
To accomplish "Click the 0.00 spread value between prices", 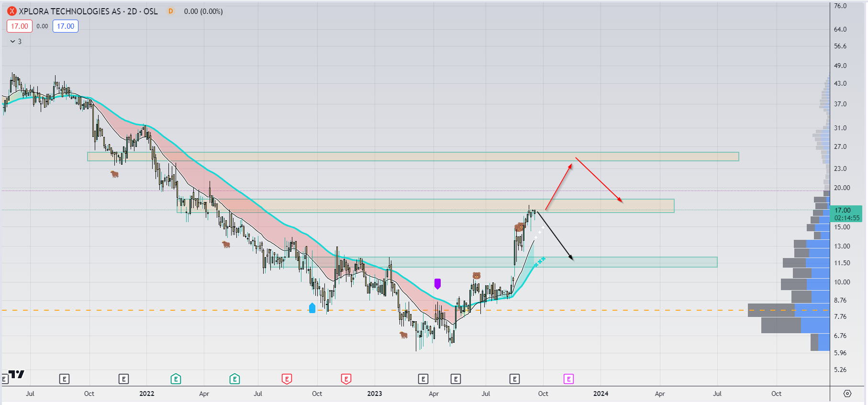I will coord(42,26).
